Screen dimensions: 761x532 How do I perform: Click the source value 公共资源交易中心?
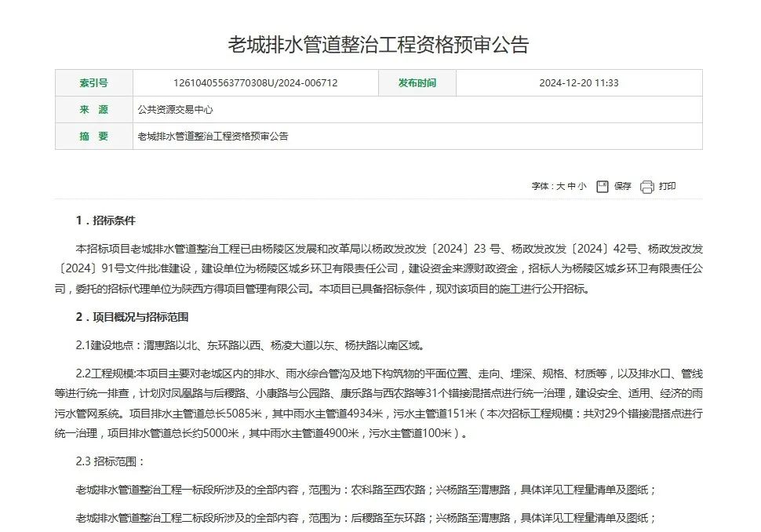click(x=175, y=110)
